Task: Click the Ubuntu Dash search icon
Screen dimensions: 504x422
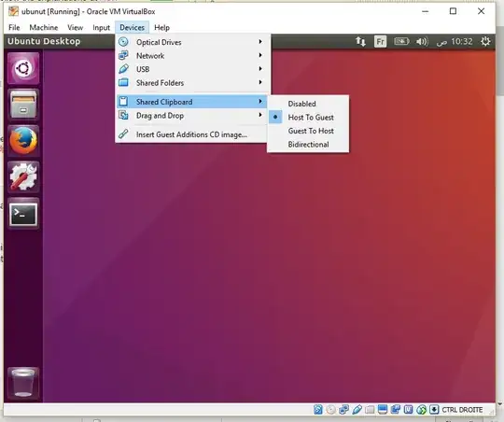Action: click(23, 68)
